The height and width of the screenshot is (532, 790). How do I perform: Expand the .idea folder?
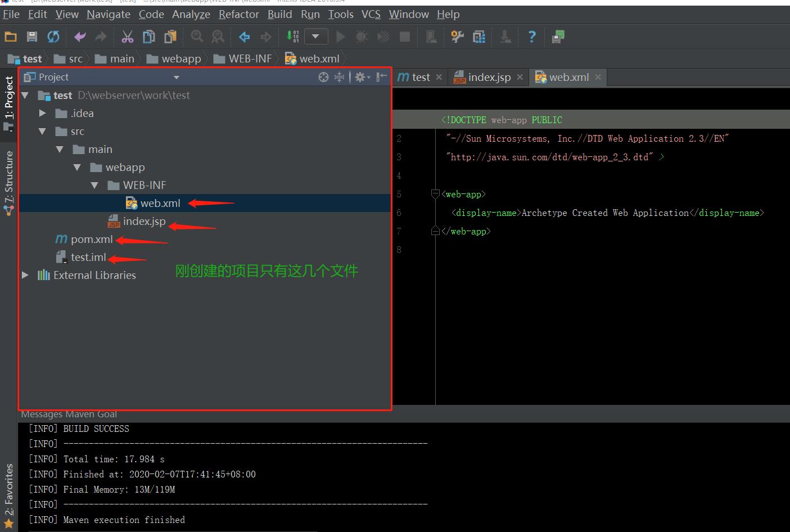pos(43,114)
